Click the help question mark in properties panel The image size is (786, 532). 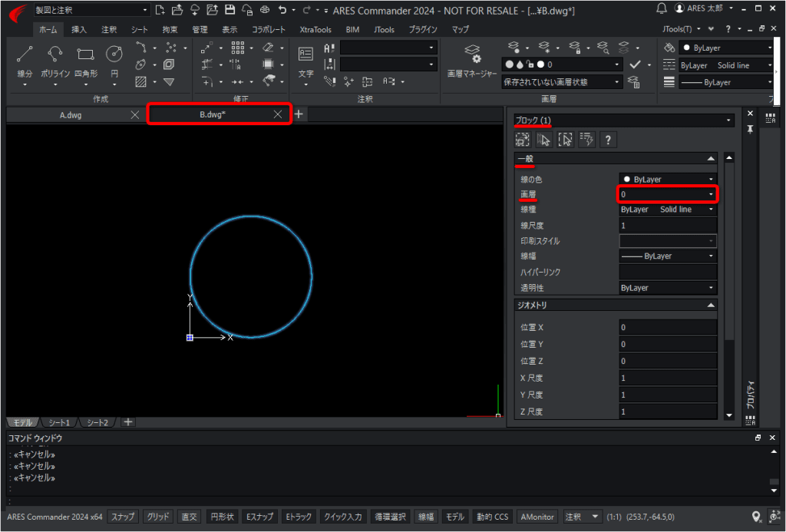608,140
